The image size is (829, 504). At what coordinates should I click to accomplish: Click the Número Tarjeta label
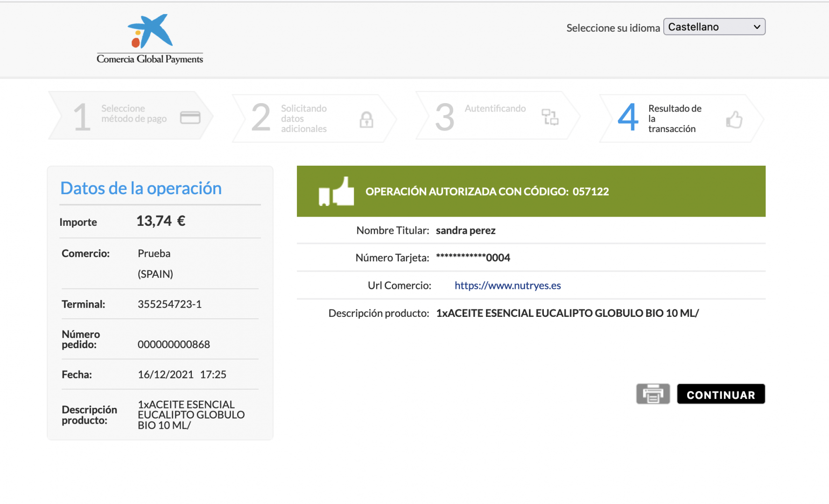pyautogui.click(x=392, y=258)
